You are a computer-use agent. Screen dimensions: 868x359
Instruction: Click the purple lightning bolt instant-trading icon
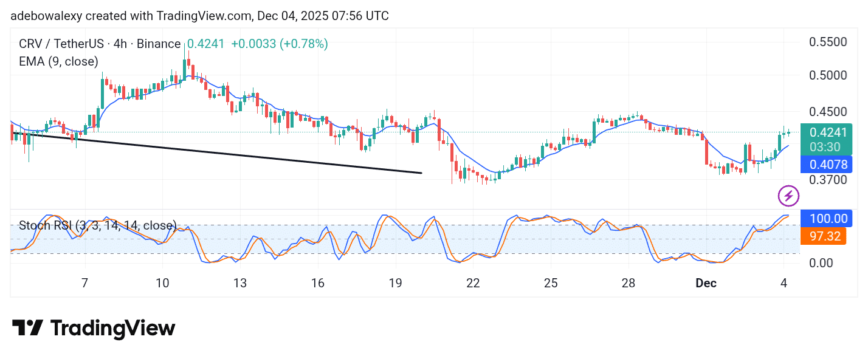pos(789,196)
